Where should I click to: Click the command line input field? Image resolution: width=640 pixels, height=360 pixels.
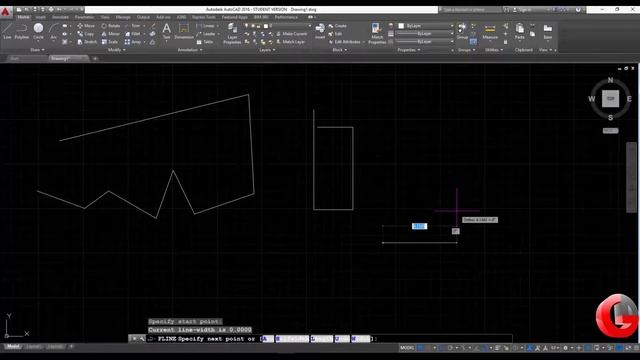pos(329,339)
